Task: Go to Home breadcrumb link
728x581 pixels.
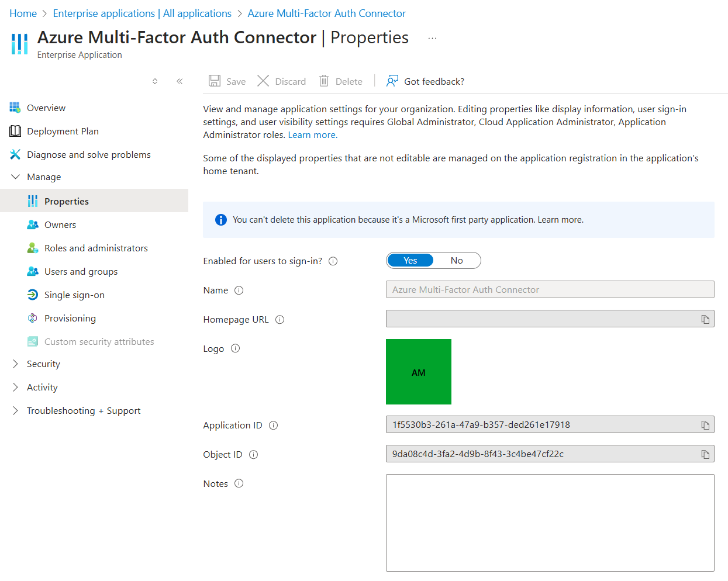Action: click(23, 13)
